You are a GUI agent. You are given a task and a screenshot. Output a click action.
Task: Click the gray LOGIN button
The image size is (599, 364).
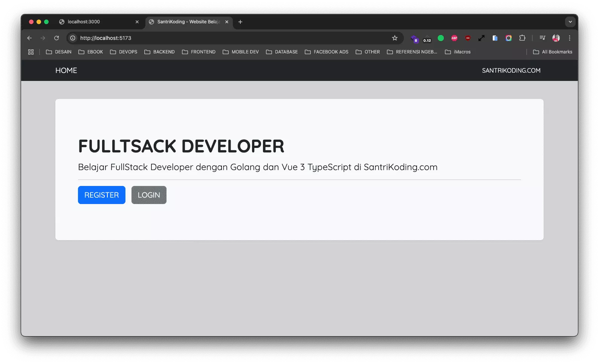click(x=149, y=195)
